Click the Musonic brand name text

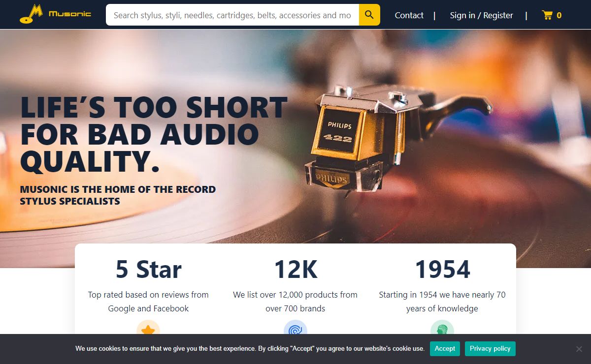click(70, 14)
